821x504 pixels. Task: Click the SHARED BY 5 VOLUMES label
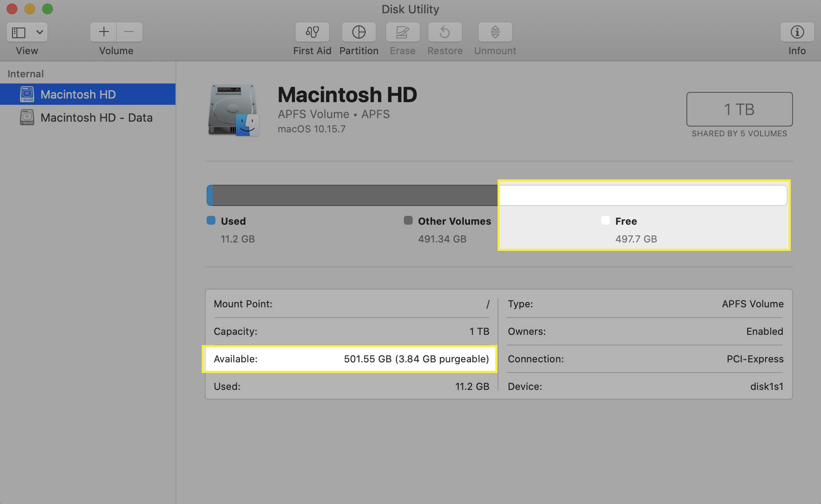tap(739, 134)
